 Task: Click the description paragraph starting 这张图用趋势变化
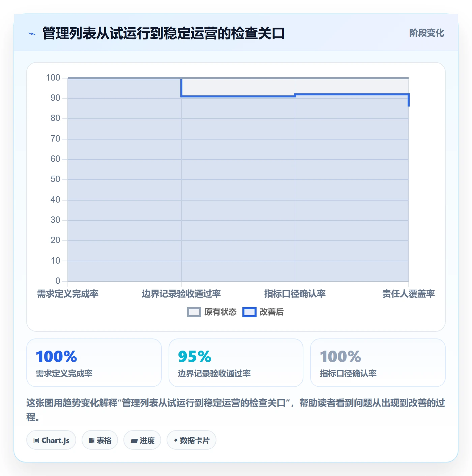pos(236,410)
